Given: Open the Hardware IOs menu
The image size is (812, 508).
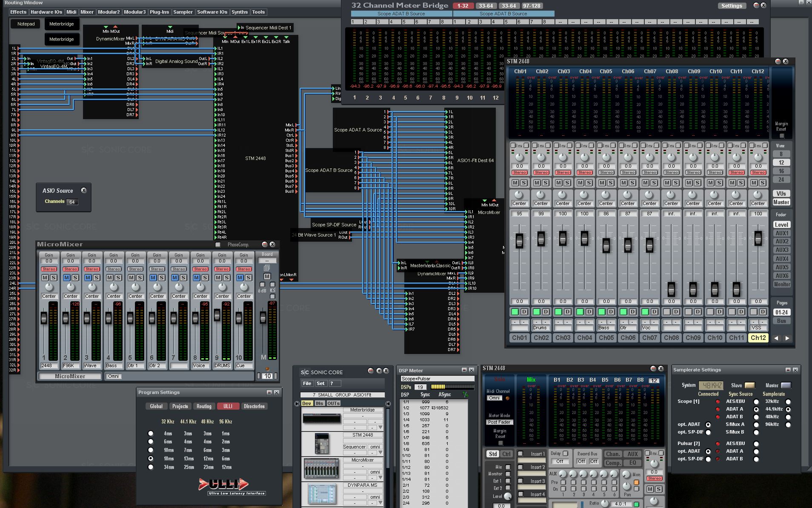Looking at the screenshot, I should point(46,12).
